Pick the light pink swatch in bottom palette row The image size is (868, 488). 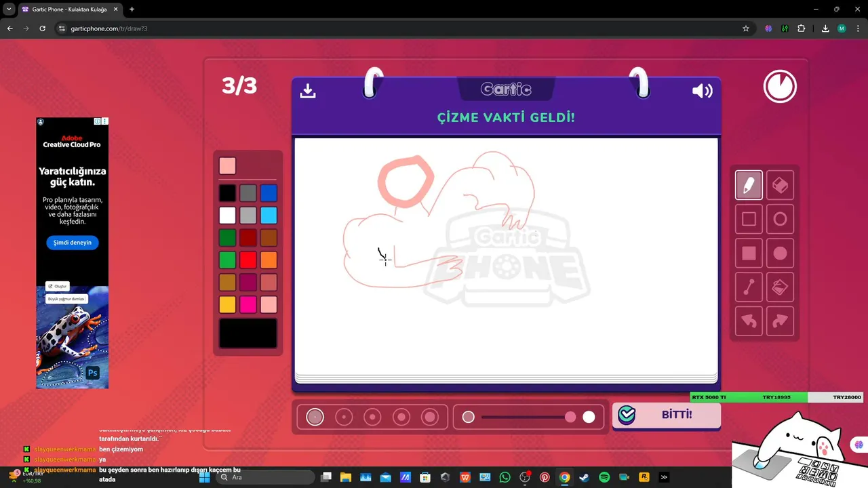269,305
